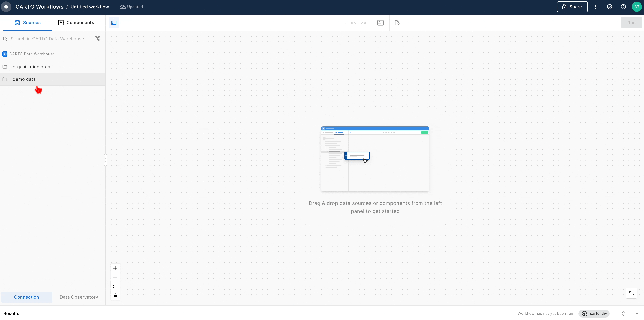Select the Connection tab at bottom
The width and height of the screenshot is (644, 320).
point(26,297)
